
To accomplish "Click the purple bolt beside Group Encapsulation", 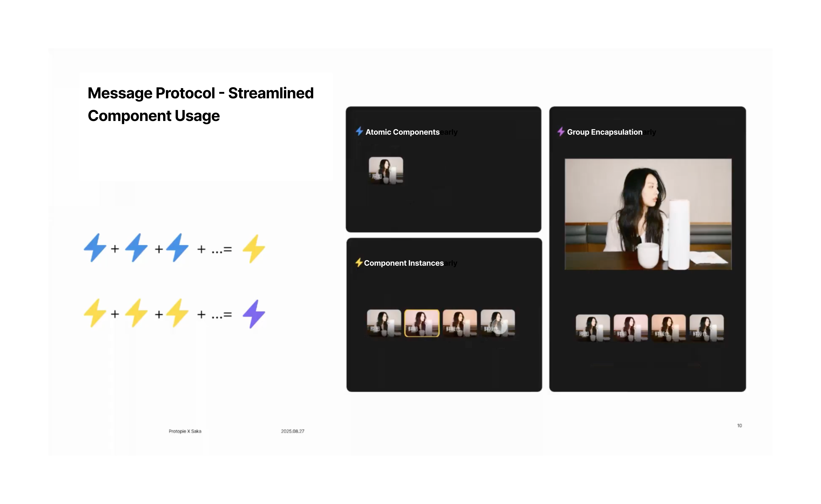I will pyautogui.click(x=561, y=132).
